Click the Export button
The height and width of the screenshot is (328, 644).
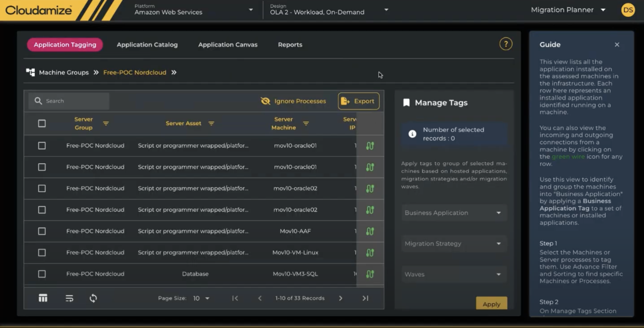coord(358,101)
